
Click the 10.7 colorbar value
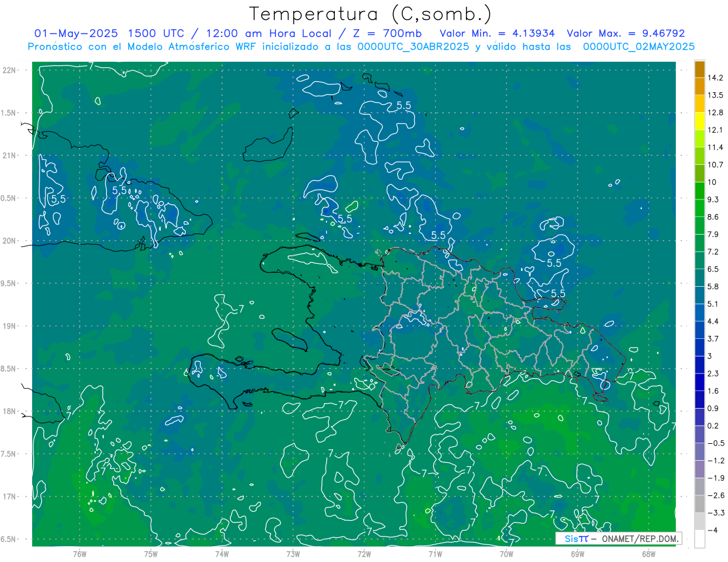(715, 165)
